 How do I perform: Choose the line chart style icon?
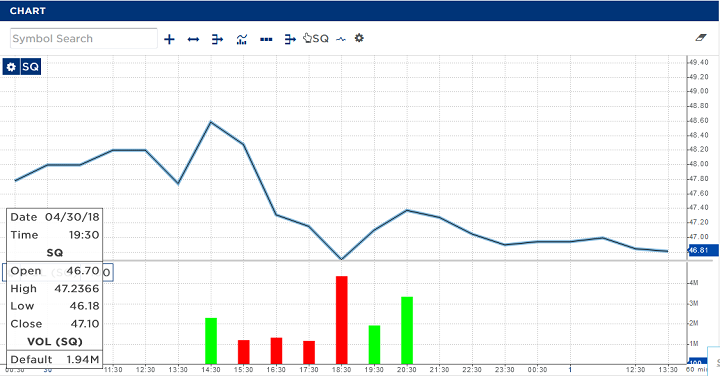click(x=341, y=39)
